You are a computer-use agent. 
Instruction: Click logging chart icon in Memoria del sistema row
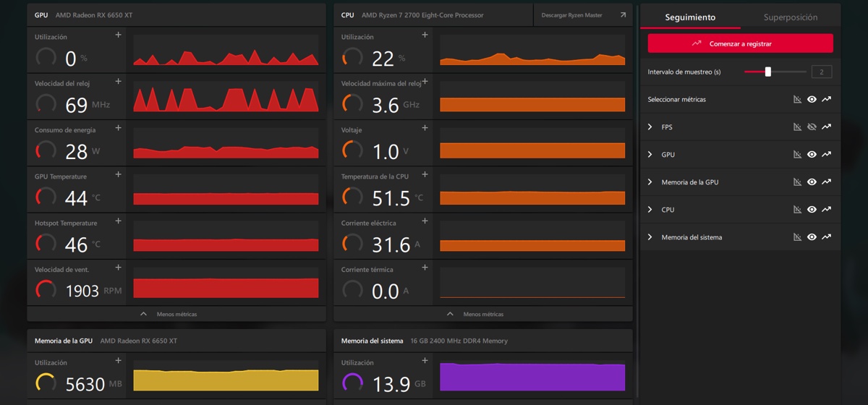coord(798,236)
